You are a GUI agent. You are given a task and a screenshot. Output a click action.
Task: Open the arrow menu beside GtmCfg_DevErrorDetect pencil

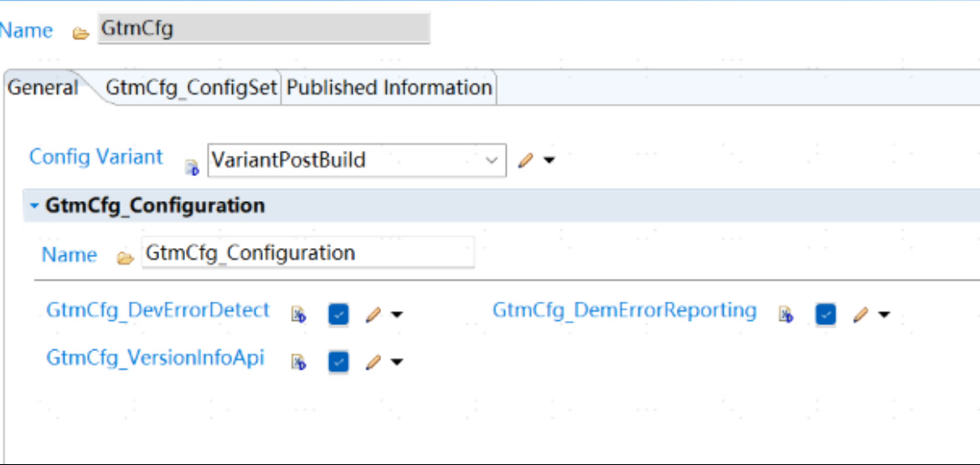click(396, 314)
